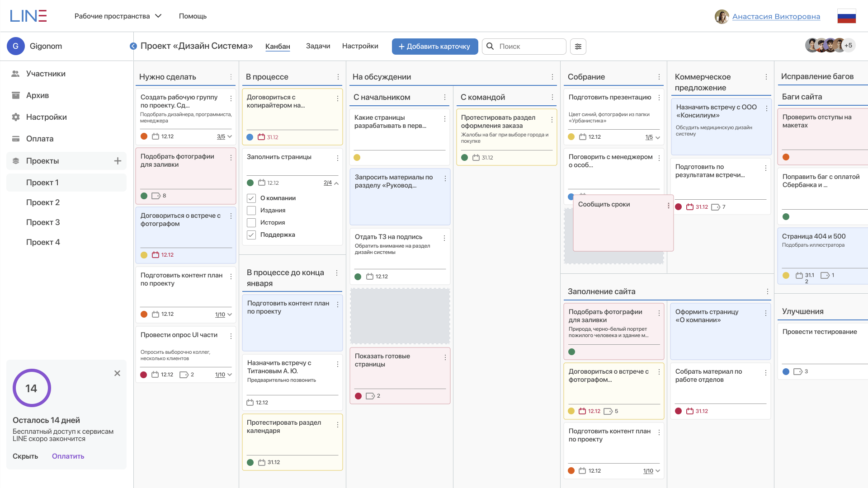Check the Издания checklist item
Viewport: 868px width, 488px height.
coord(251,211)
